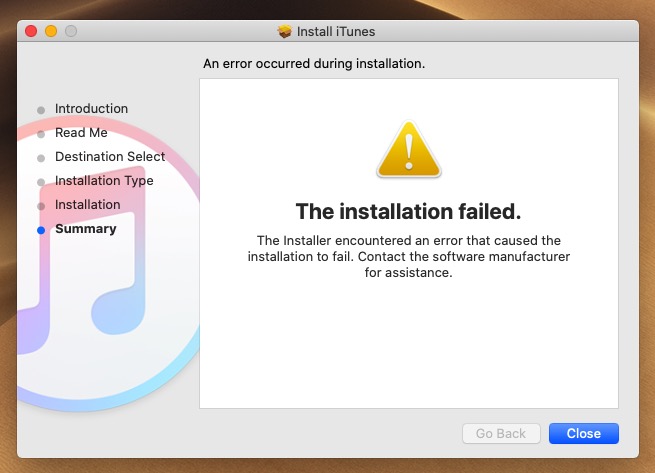The image size is (655, 473).
Task: Click the gray bullet beside Introduction
Action: 41,110
